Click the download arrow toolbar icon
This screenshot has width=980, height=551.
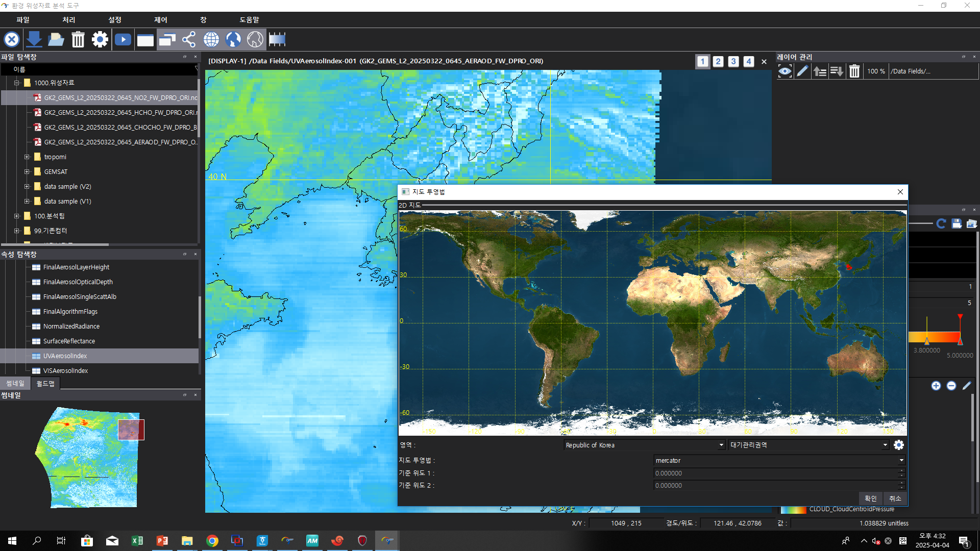34,39
